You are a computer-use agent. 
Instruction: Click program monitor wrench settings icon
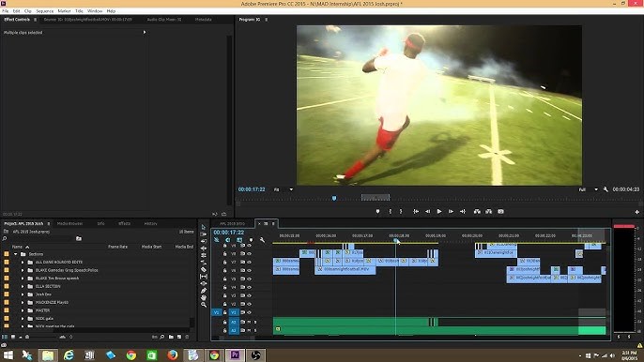click(606, 189)
